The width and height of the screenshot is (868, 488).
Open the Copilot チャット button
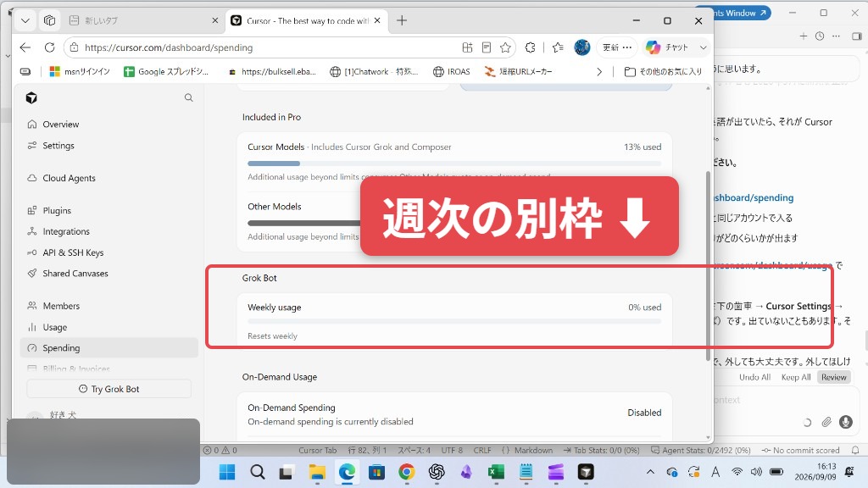(668, 47)
